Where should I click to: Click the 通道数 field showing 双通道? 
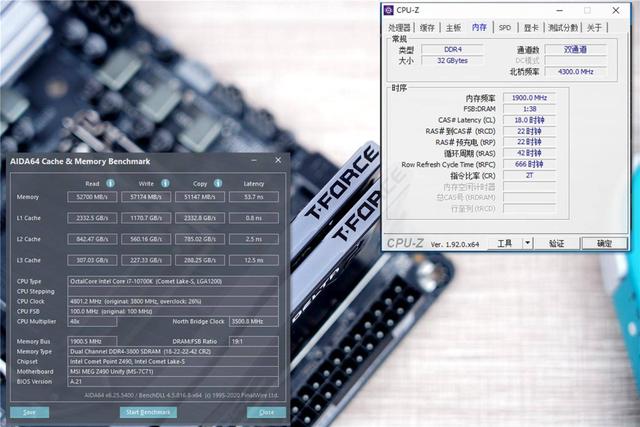tap(576, 49)
